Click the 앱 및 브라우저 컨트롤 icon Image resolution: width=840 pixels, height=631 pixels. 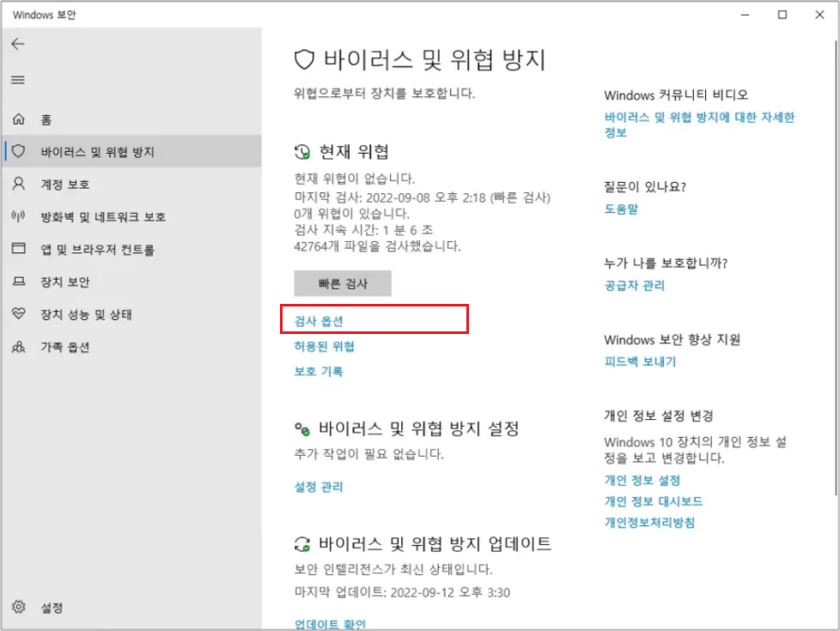pos(19,250)
